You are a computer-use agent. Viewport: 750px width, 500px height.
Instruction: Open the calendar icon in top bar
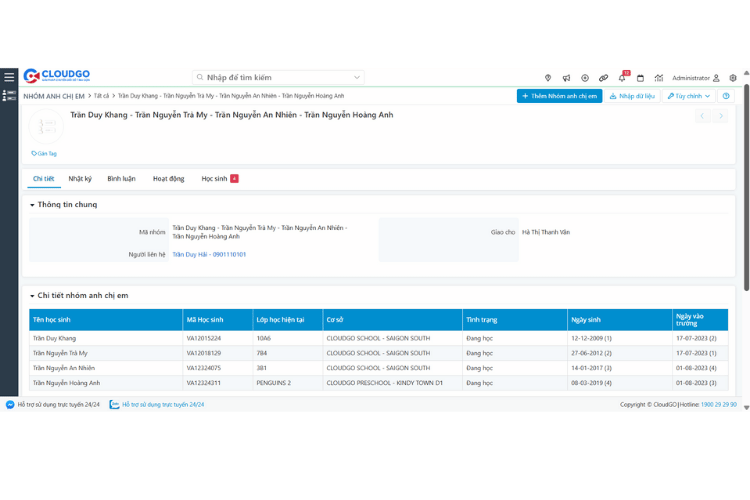pyautogui.click(x=640, y=77)
